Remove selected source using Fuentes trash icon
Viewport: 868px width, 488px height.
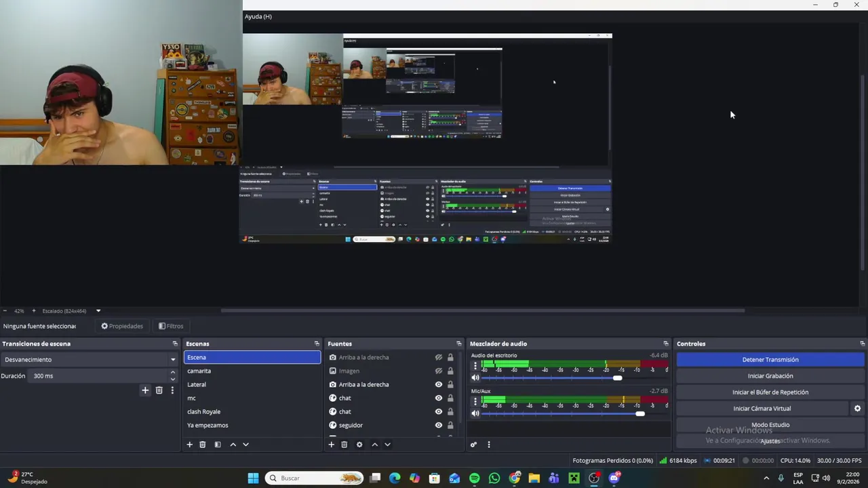(x=344, y=445)
